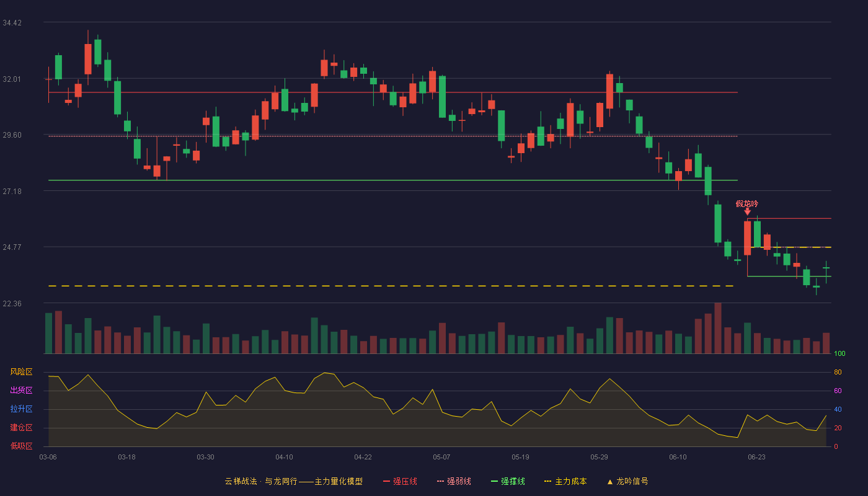Click the 06-10 date axis label
Viewport: 868px width, 496px height.
[x=678, y=457]
